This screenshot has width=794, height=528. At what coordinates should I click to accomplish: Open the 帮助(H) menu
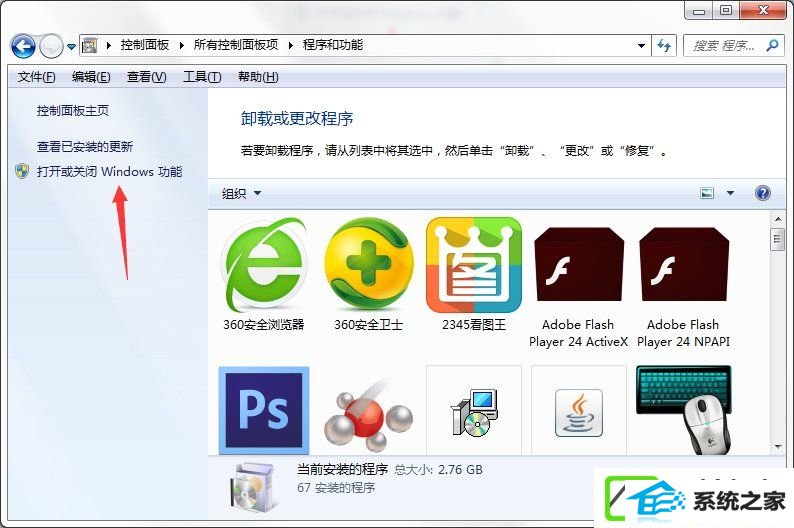258,77
